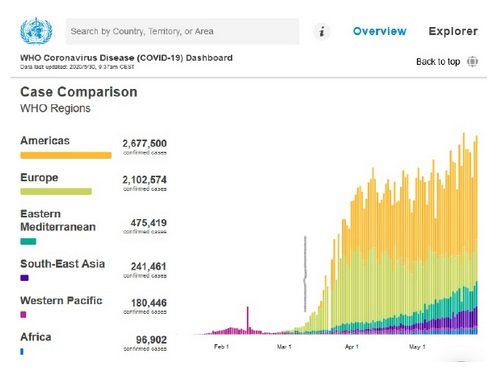Select the Europe region label
This screenshot has width=497, height=377.
pos(39,177)
